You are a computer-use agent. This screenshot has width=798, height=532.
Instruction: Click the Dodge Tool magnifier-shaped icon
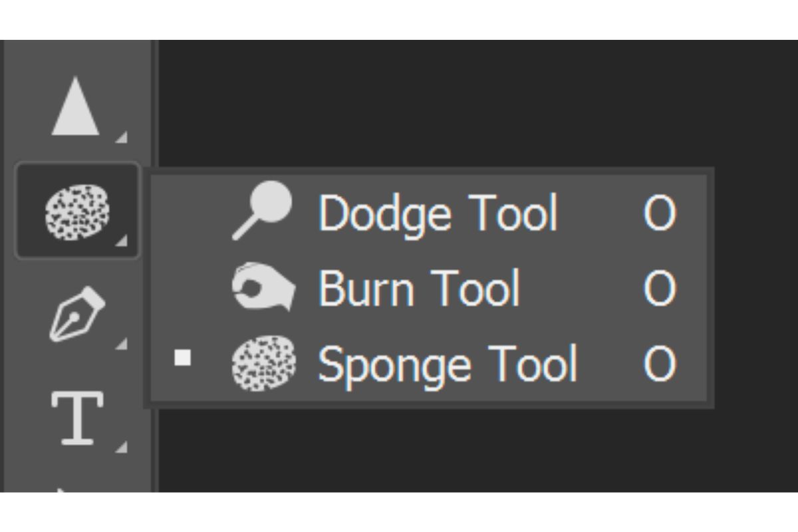(263, 210)
